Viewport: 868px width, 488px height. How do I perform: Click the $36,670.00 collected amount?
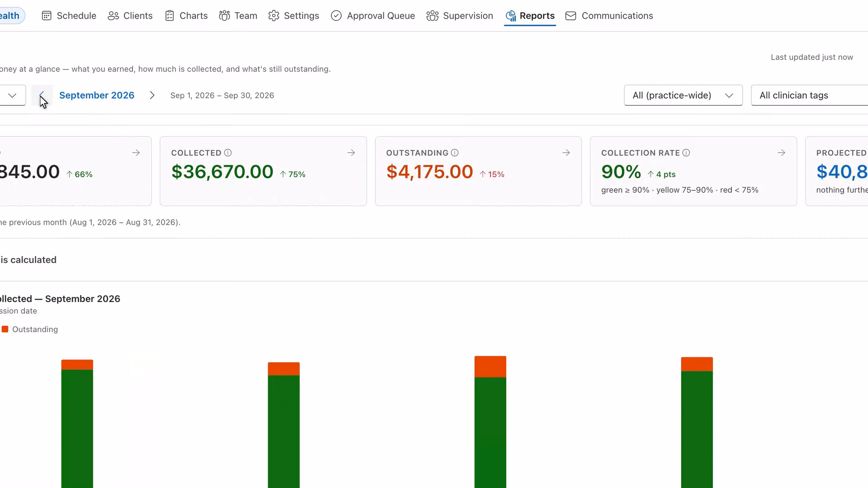coord(222,172)
